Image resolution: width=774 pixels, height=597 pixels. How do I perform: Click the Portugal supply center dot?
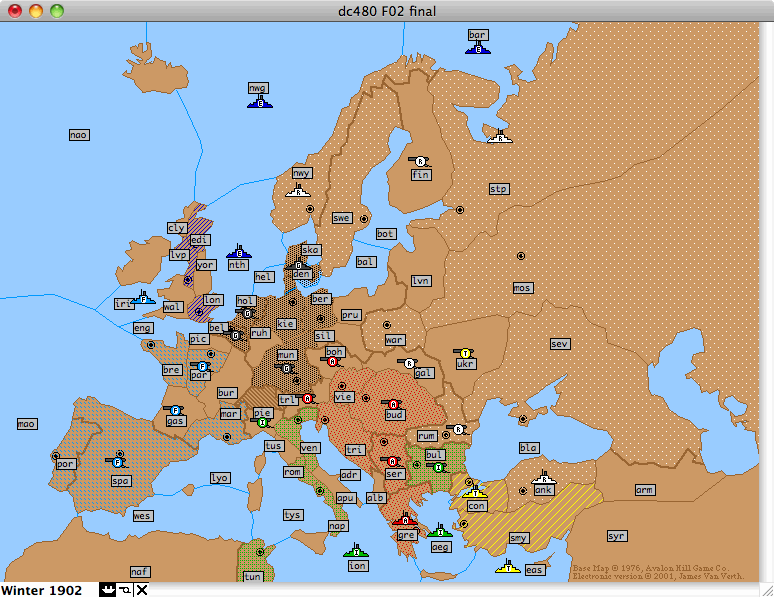56,456
